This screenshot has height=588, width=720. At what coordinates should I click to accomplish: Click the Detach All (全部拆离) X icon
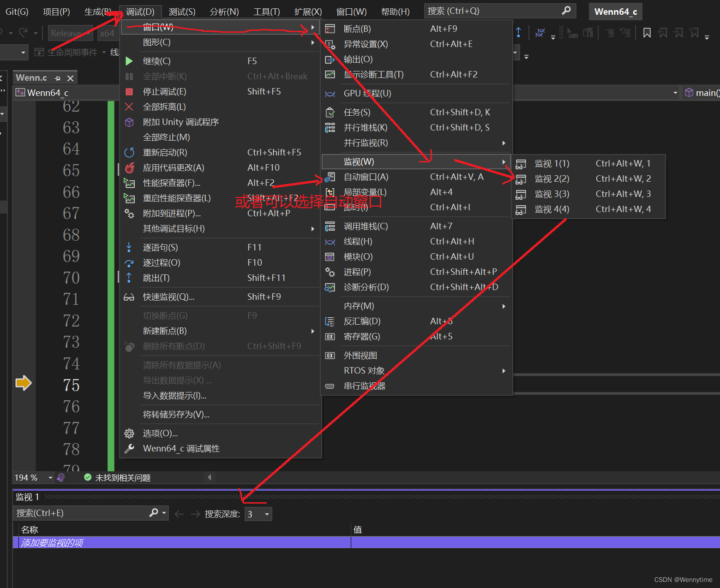pos(129,107)
